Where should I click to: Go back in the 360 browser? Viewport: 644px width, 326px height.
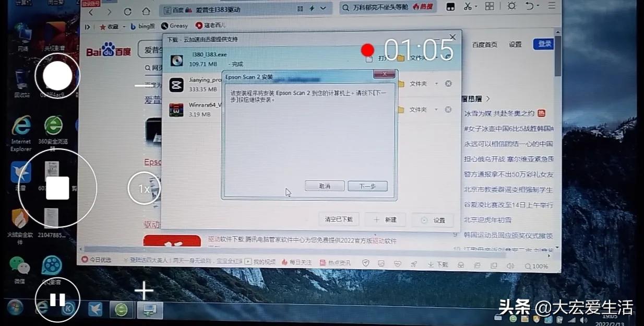91,11
